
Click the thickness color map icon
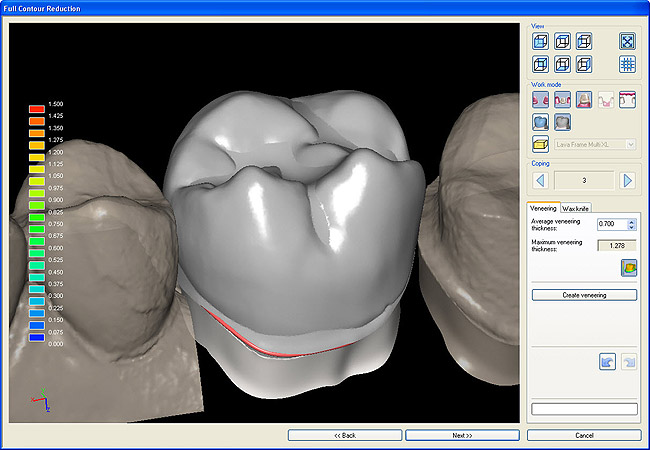pyautogui.click(x=629, y=268)
